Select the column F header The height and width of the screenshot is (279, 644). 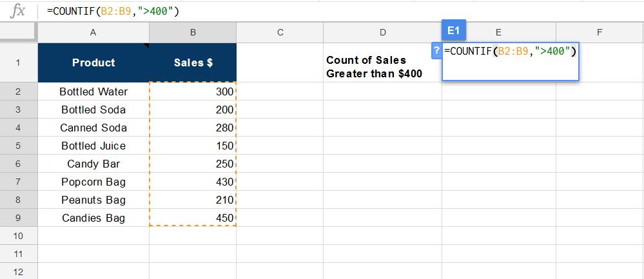600,32
